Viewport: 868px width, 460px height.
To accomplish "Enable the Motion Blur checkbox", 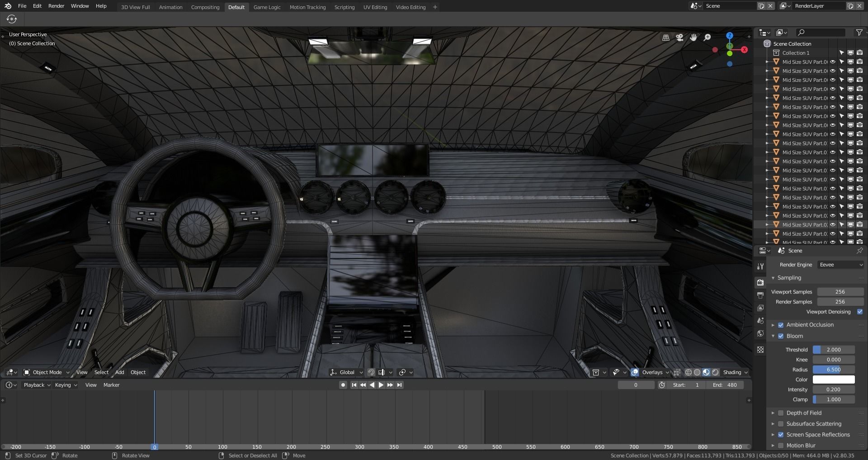I will pos(781,446).
